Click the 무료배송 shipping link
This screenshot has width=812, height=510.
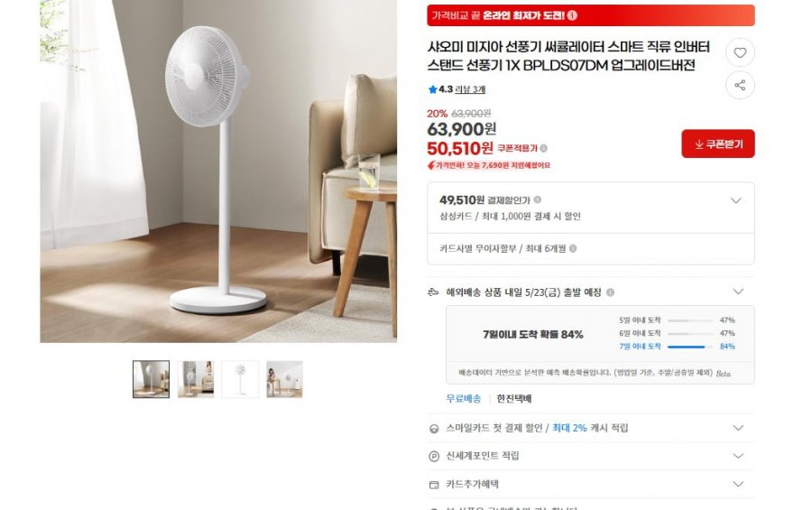[x=464, y=399]
